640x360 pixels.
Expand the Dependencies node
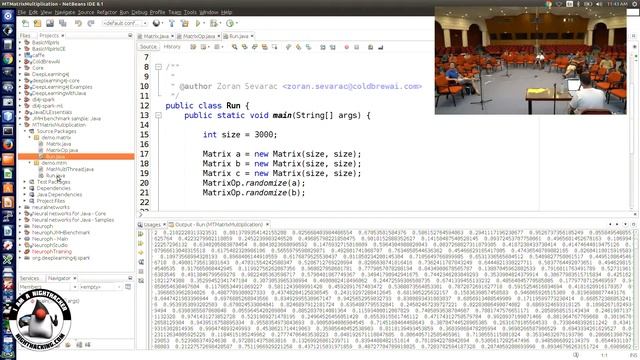[25, 188]
